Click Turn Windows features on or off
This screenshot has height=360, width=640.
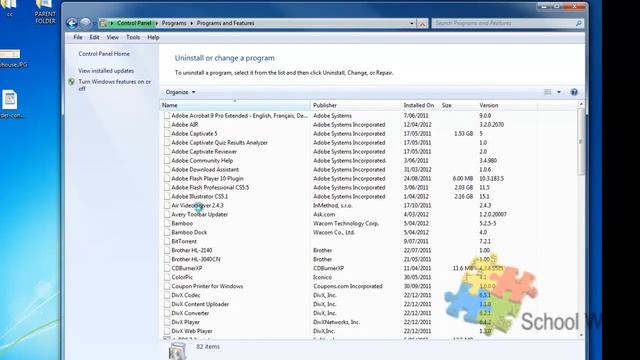click(x=114, y=85)
